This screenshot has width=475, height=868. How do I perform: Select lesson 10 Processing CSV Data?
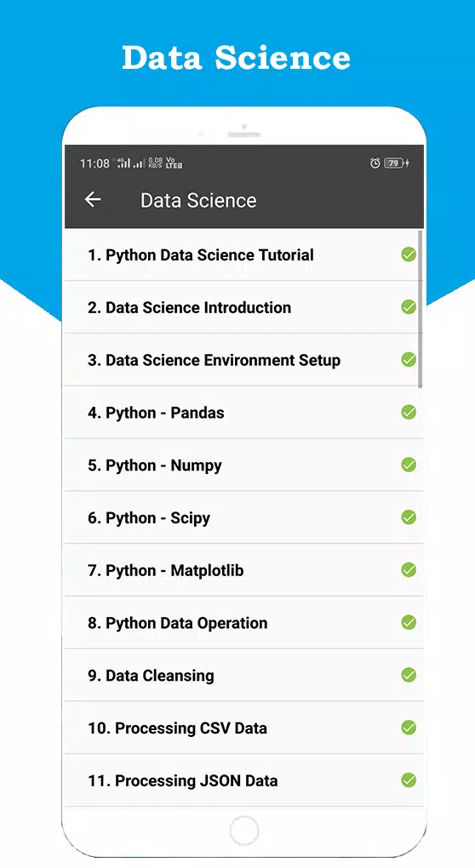tap(243, 728)
